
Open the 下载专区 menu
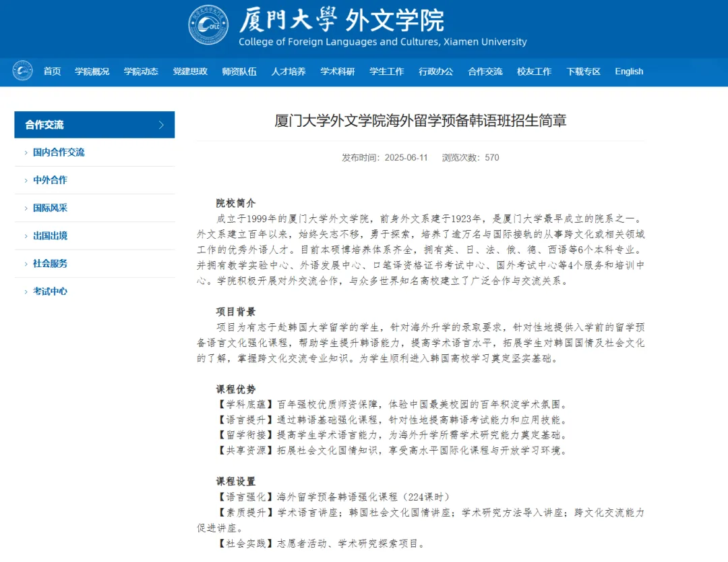click(584, 72)
